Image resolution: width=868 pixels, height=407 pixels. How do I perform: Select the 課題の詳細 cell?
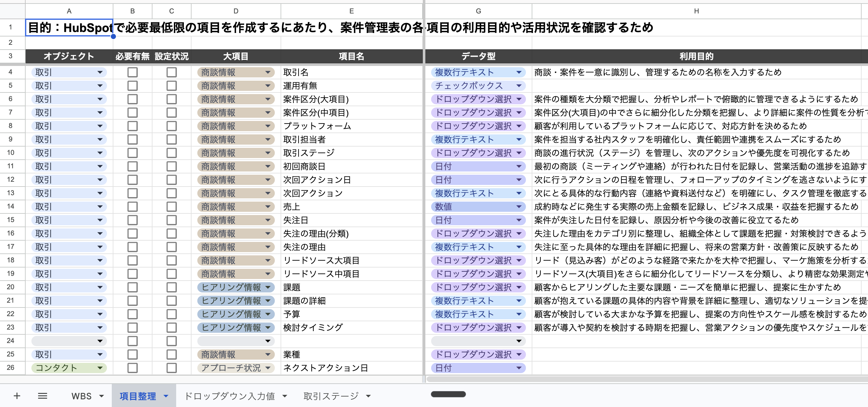[x=351, y=301]
